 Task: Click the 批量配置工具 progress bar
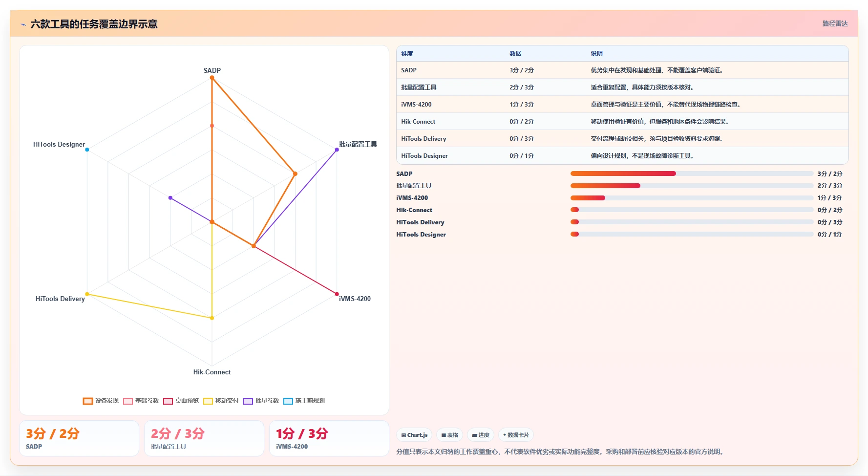tap(692, 186)
